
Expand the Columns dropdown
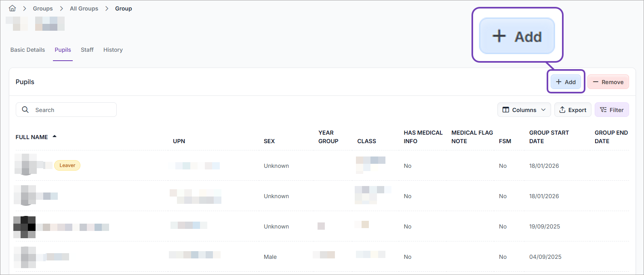point(543,110)
